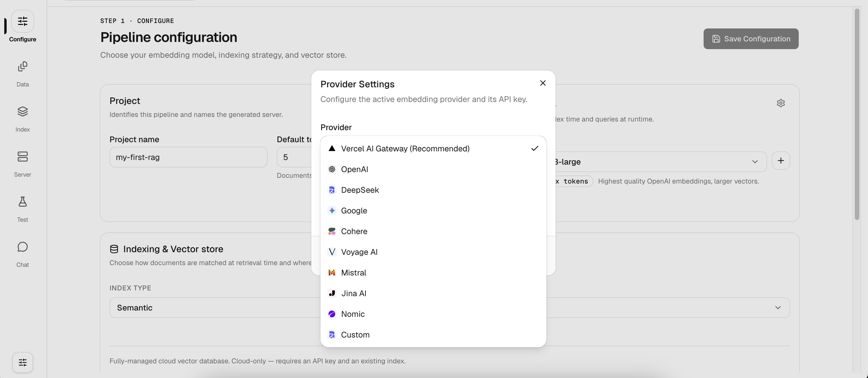Click the Project name input field
The image size is (868, 378).
coord(188,157)
